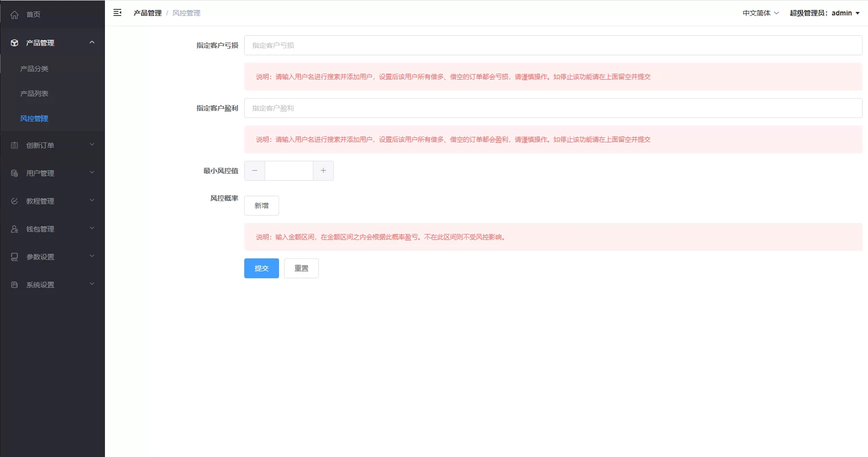Screen dimensions: 868x457
Task: Click the plus stepper on 最小风控值
Action: (x=323, y=170)
